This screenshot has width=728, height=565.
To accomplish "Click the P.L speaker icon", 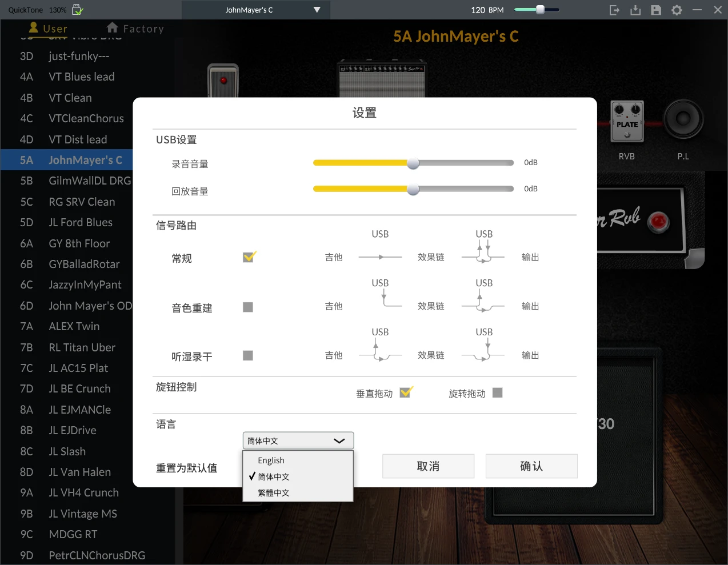I will (683, 119).
